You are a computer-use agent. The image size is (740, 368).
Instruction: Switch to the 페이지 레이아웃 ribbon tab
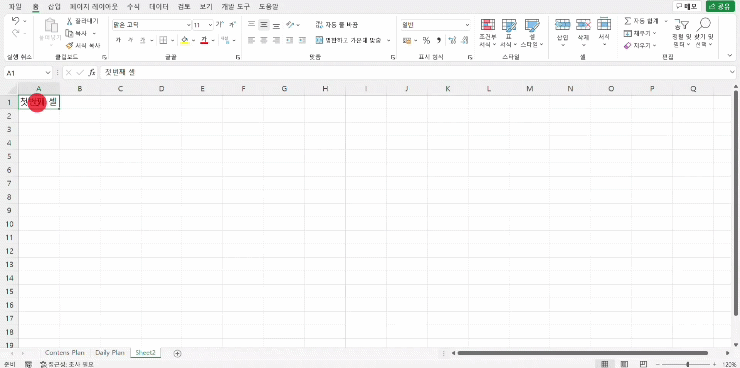coord(93,7)
